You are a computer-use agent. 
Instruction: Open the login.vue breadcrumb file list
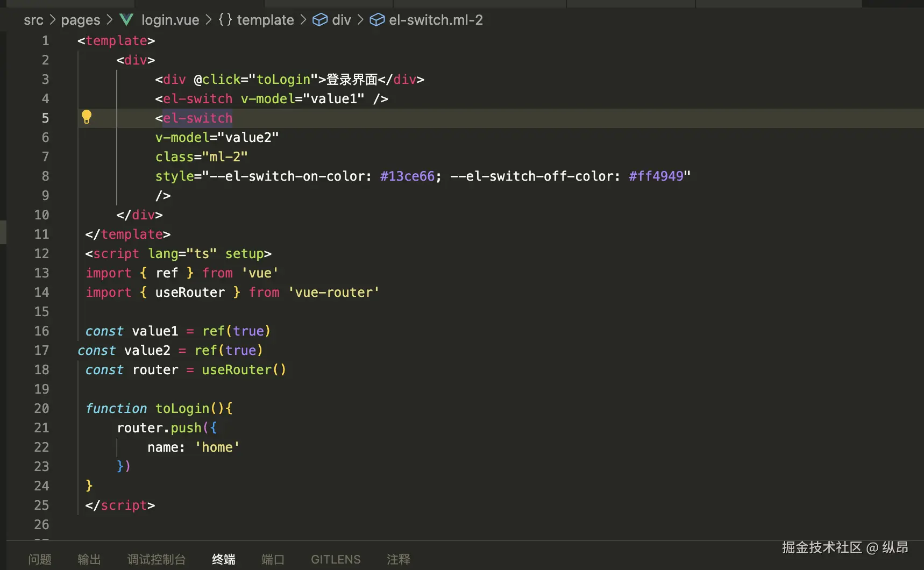point(170,20)
